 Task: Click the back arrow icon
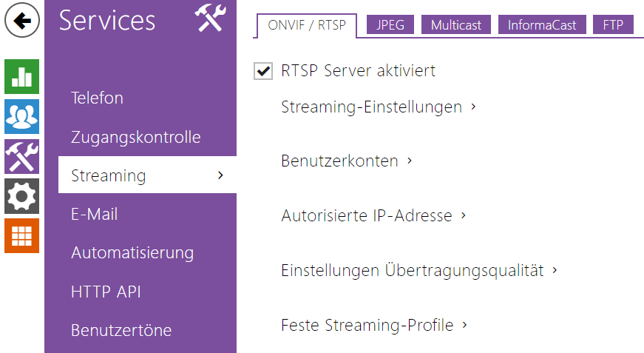22,21
